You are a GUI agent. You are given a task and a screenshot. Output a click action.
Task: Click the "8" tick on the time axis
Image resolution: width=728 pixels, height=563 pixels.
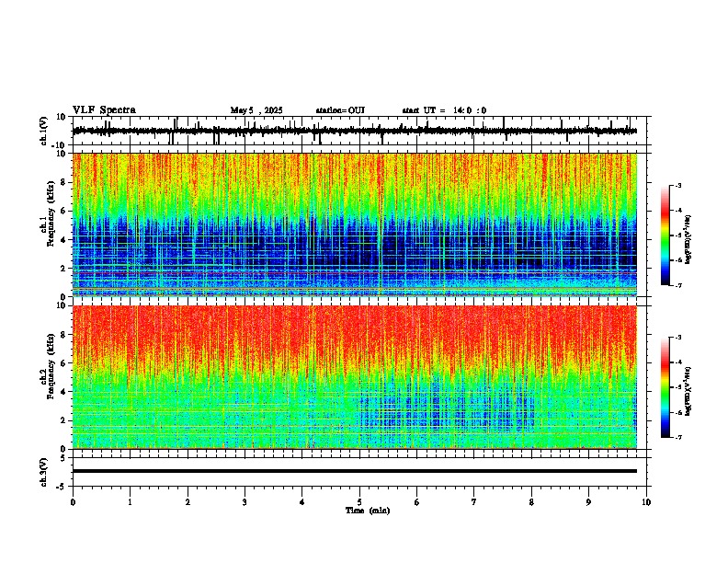click(531, 502)
